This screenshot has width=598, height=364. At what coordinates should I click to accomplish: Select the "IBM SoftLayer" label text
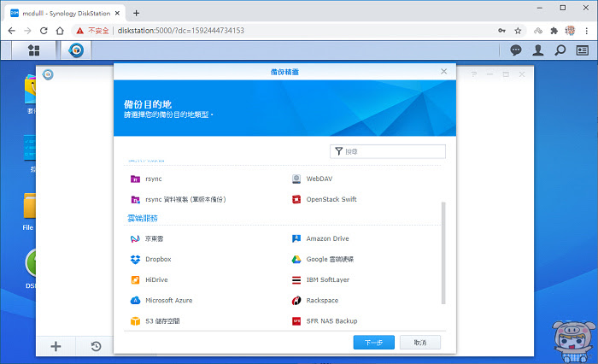(x=327, y=279)
